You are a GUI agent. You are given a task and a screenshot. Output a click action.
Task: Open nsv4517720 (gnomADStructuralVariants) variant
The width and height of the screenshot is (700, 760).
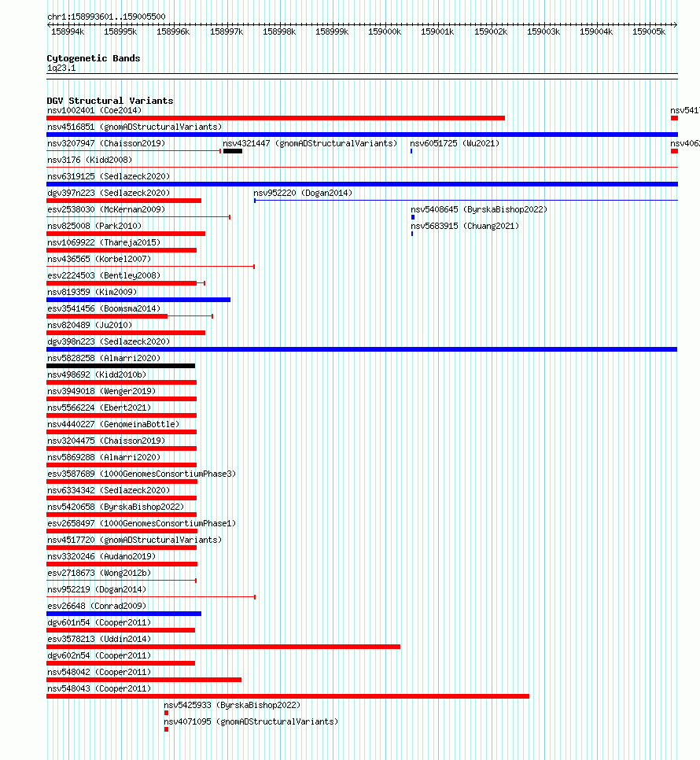[x=134, y=540]
